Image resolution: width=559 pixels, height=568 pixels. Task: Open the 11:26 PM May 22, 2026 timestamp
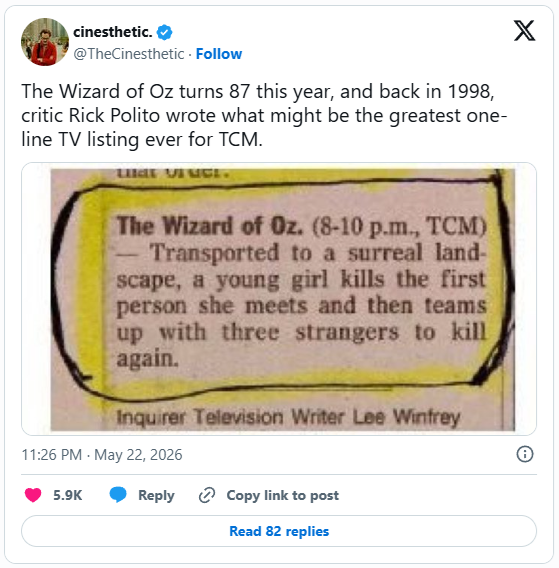[102, 455]
